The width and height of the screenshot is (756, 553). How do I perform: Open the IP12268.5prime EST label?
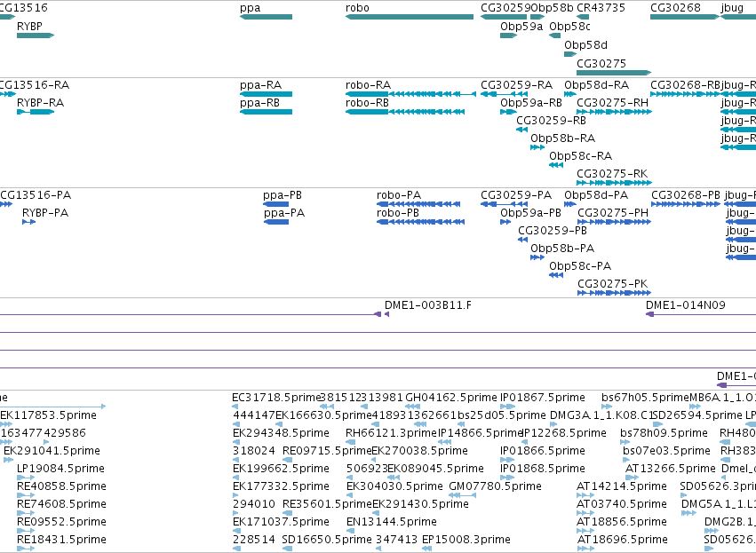coord(564,433)
